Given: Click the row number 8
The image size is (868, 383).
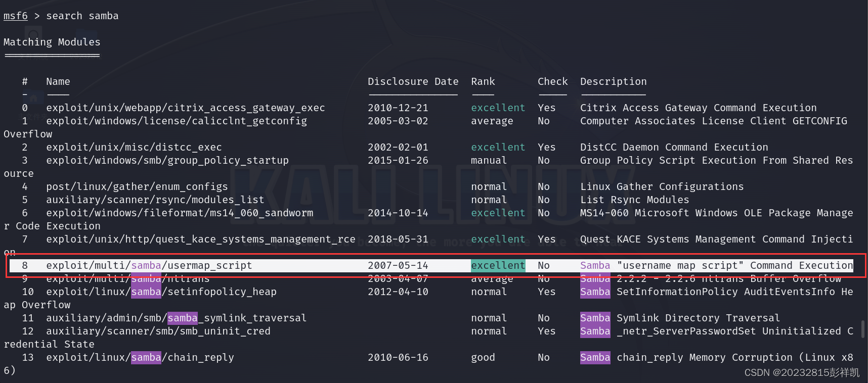Looking at the screenshot, I should (x=25, y=265).
